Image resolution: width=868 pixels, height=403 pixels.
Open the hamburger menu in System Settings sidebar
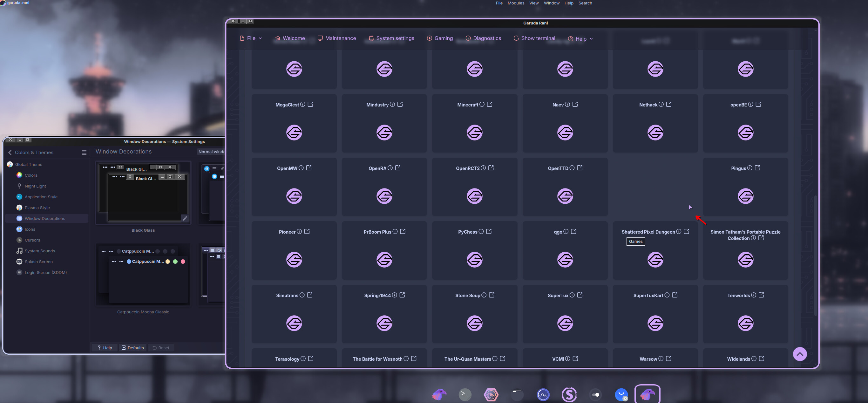pyautogui.click(x=84, y=153)
